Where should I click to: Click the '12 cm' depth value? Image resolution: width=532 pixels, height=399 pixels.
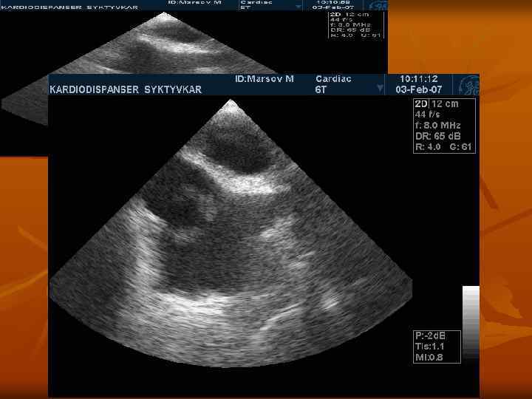445,104
